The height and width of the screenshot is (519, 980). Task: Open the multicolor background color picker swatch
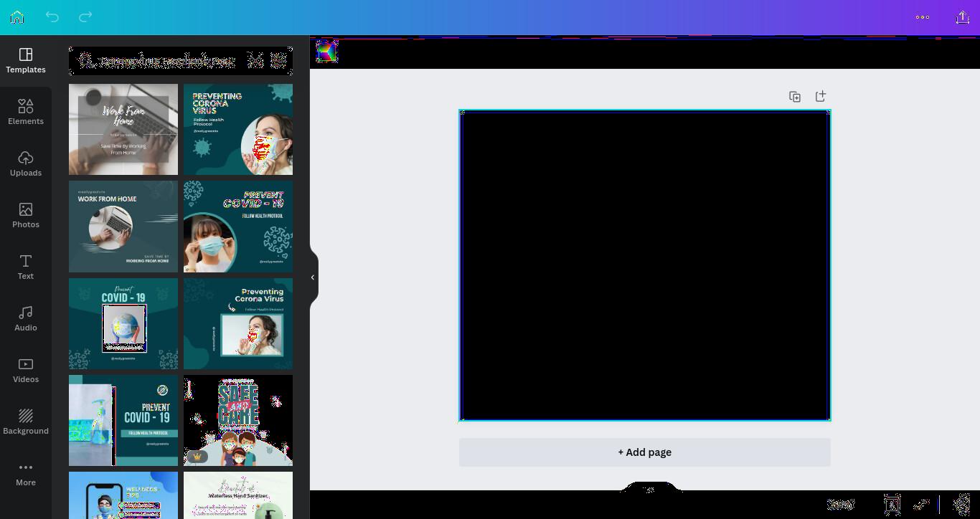(x=326, y=52)
